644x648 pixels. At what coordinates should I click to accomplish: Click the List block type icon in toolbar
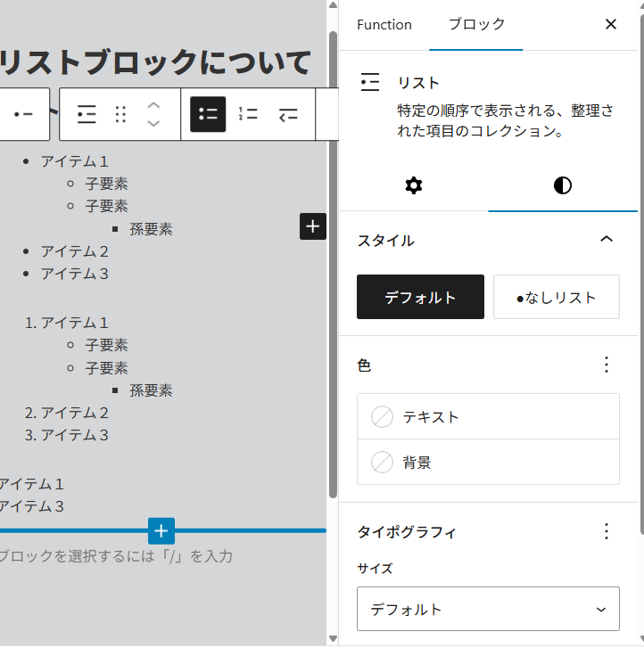pos(87,114)
